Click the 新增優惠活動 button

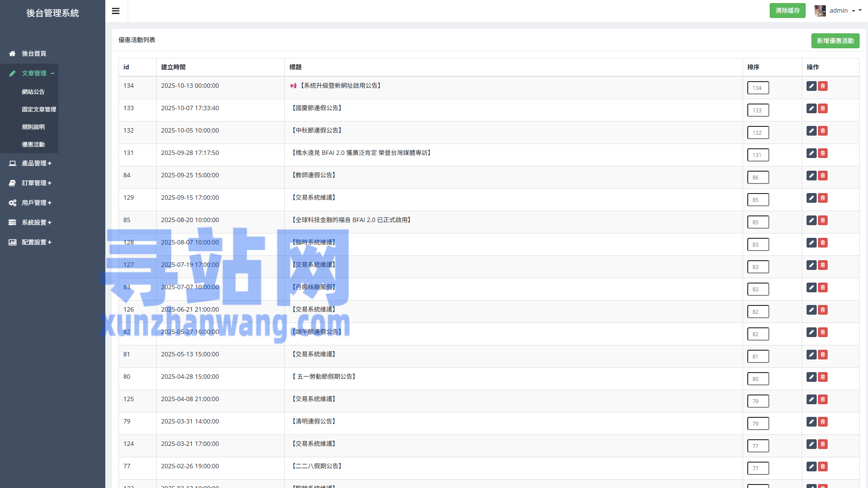[835, 41]
